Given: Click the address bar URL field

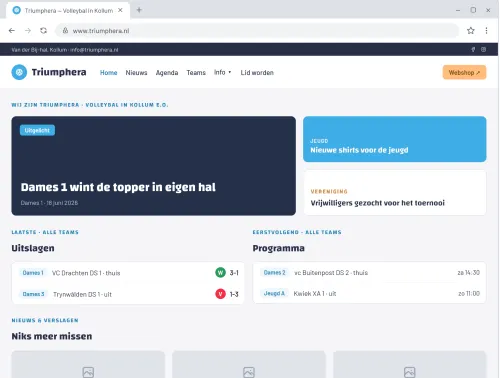Looking at the screenshot, I should click(257, 31).
